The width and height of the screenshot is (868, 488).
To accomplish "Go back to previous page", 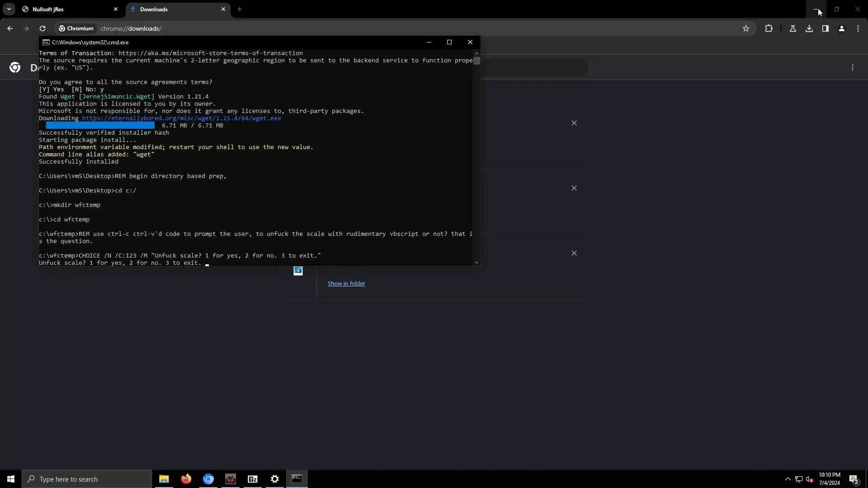I will coord(10,28).
